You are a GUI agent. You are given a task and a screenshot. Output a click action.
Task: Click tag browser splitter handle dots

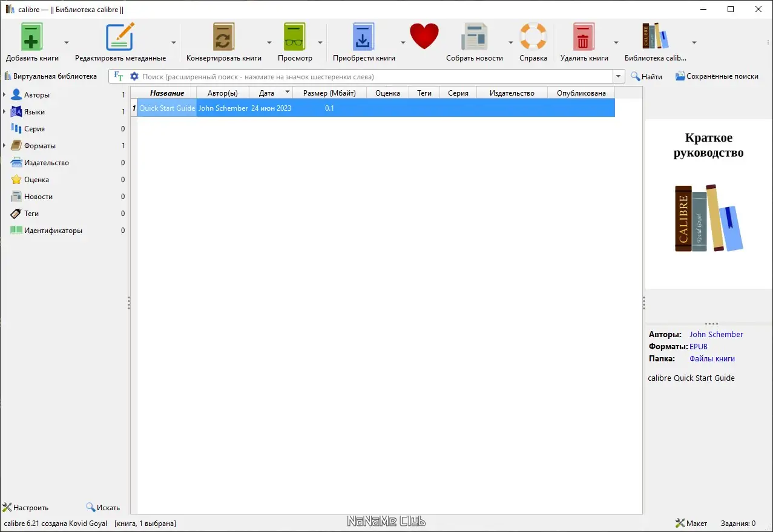click(x=128, y=303)
